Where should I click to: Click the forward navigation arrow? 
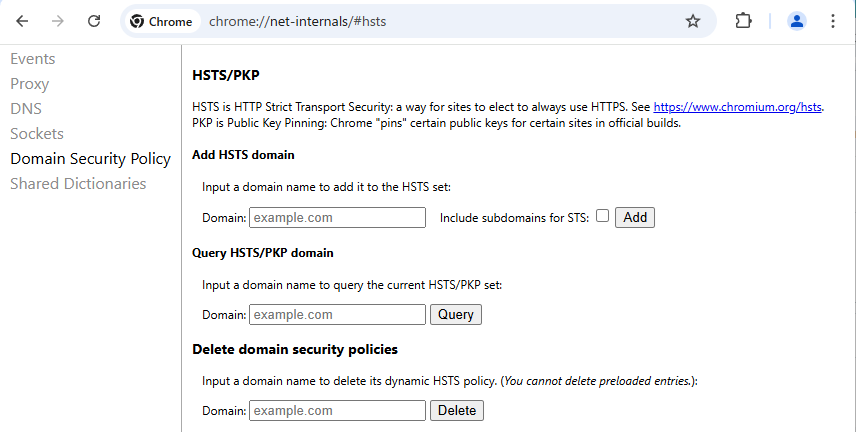click(x=58, y=21)
